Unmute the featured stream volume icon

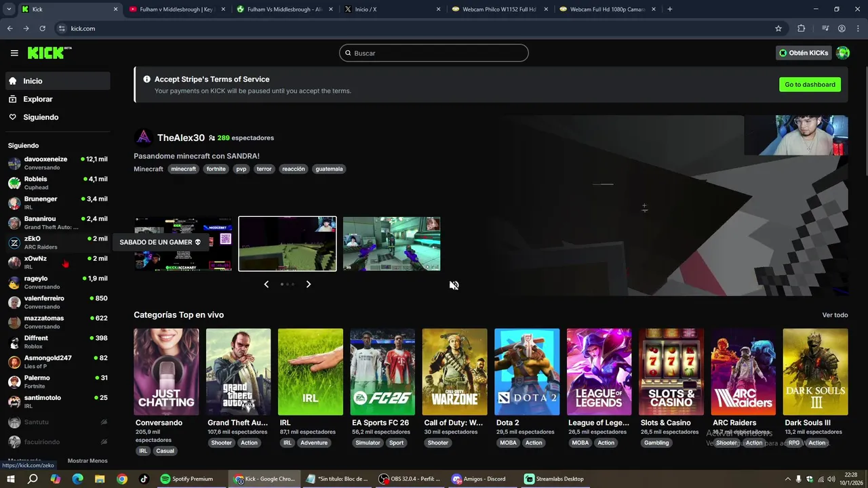pyautogui.click(x=454, y=285)
